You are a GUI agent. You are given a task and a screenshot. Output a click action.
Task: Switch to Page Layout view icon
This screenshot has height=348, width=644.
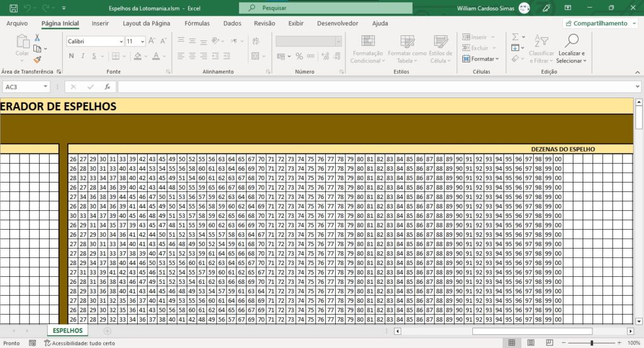tap(531, 343)
